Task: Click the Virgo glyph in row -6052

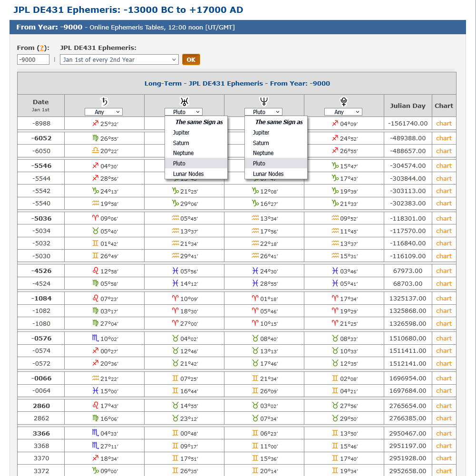Action: click(95, 138)
